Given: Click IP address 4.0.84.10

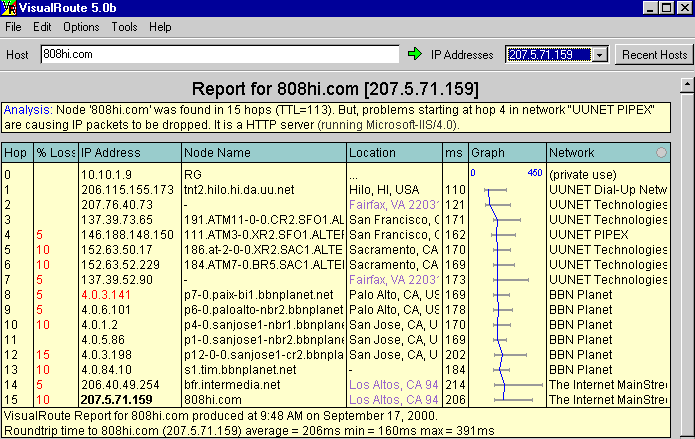Looking at the screenshot, I should pos(106,370).
